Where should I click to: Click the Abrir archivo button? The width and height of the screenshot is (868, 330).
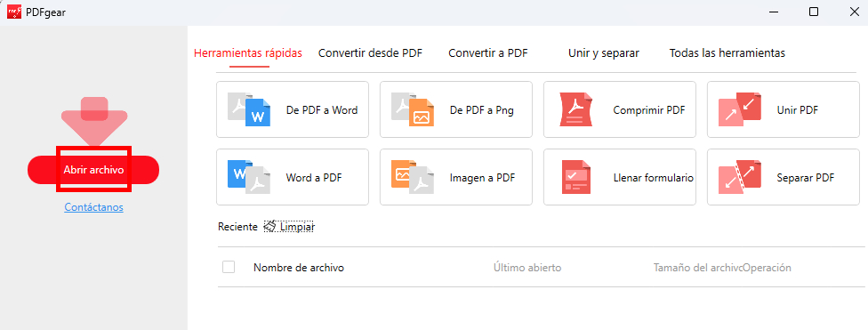93,169
